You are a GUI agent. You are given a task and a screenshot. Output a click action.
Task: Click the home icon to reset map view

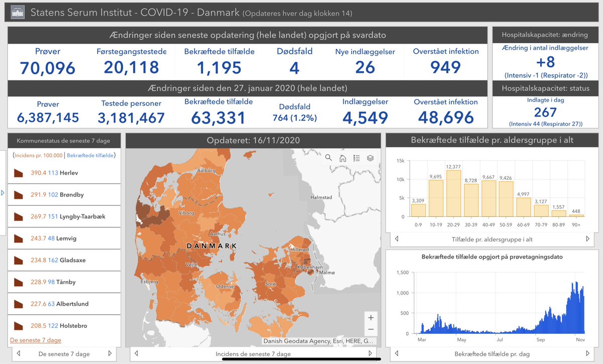(x=342, y=158)
